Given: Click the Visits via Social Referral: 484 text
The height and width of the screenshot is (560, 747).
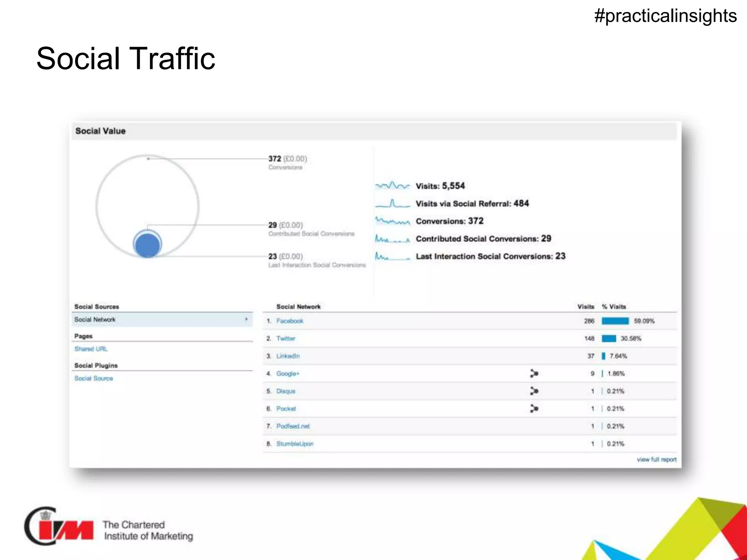Looking at the screenshot, I should pos(472,203).
